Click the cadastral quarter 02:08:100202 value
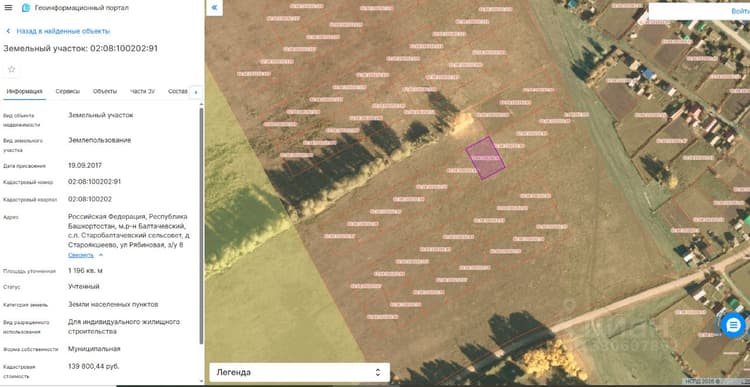This screenshot has width=750, height=387. pos(90,199)
